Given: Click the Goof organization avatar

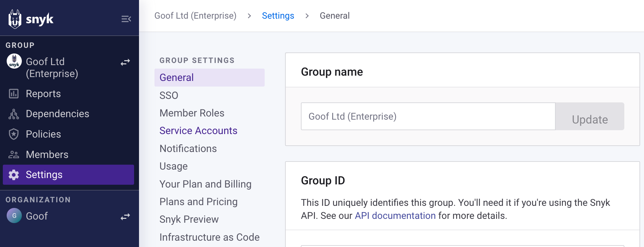Looking at the screenshot, I should coord(14,216).
